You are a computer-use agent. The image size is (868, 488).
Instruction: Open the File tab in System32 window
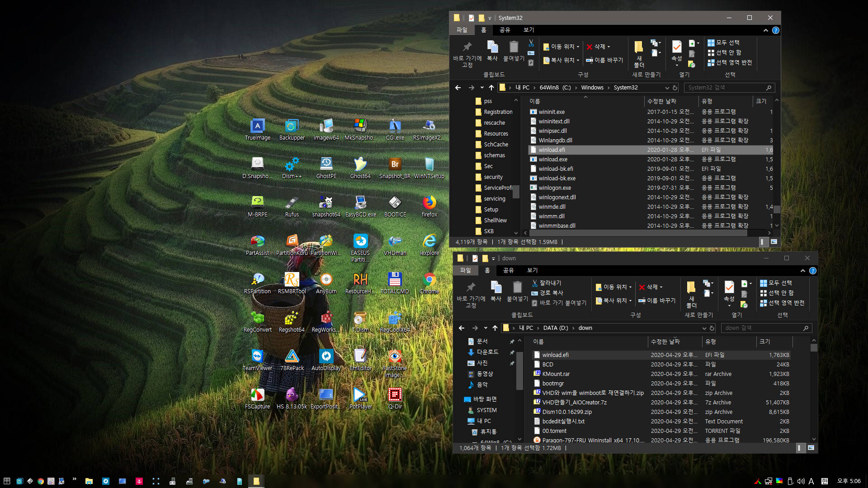462,30
